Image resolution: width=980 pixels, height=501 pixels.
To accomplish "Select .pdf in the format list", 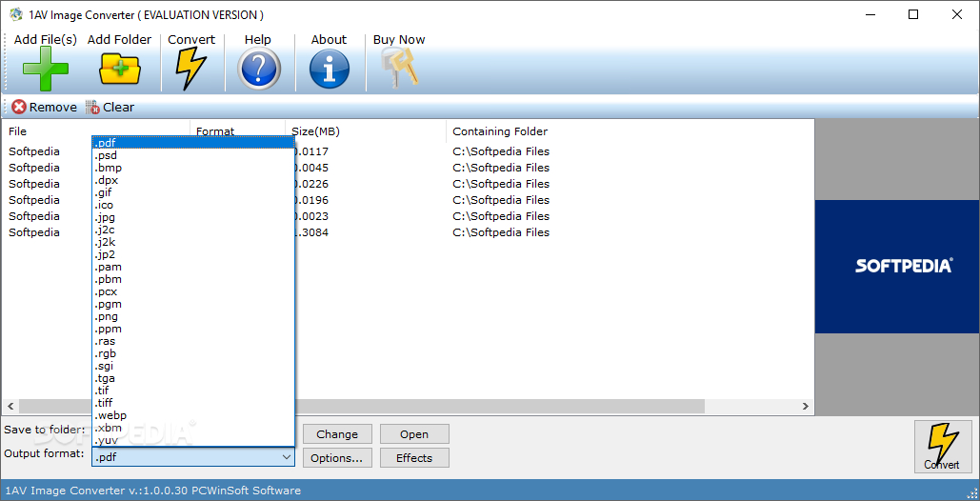I will click(193, 143).
